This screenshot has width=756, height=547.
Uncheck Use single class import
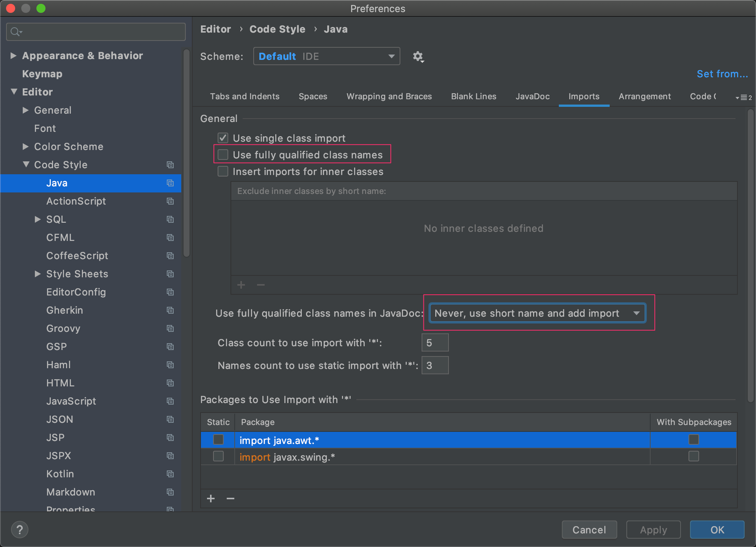coord(223,138)
